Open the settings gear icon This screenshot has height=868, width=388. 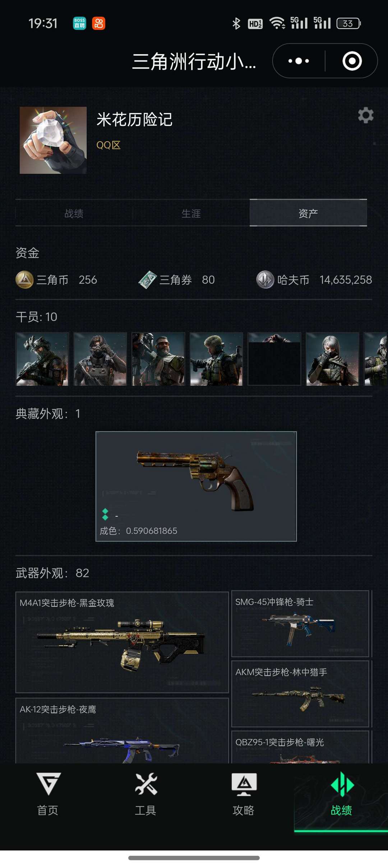366,115
